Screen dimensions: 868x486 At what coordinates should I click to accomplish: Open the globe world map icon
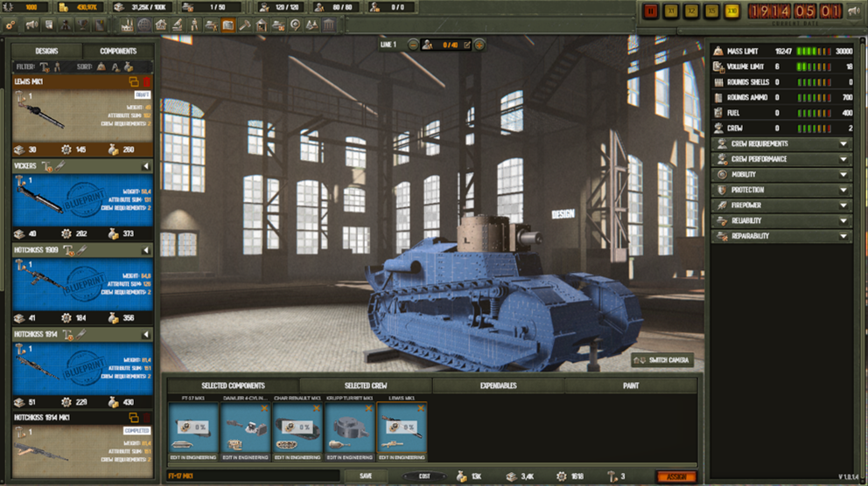143,24
